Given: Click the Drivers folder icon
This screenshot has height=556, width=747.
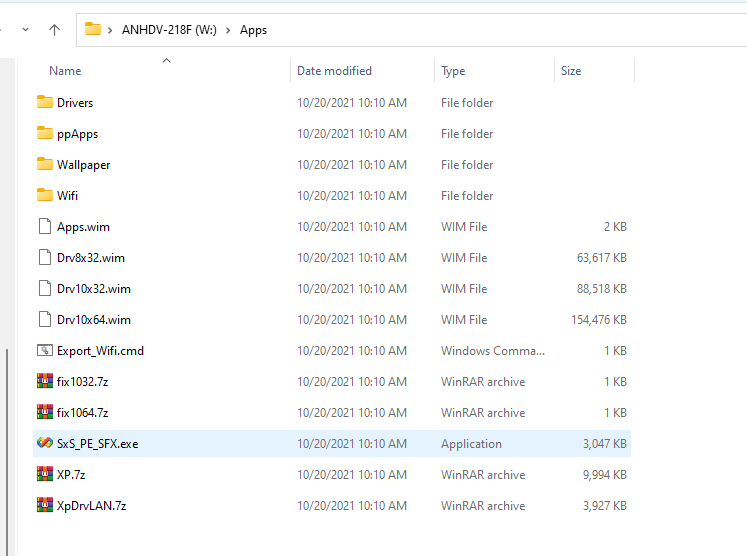Looking at the screenshot, I should pos(45,102).
